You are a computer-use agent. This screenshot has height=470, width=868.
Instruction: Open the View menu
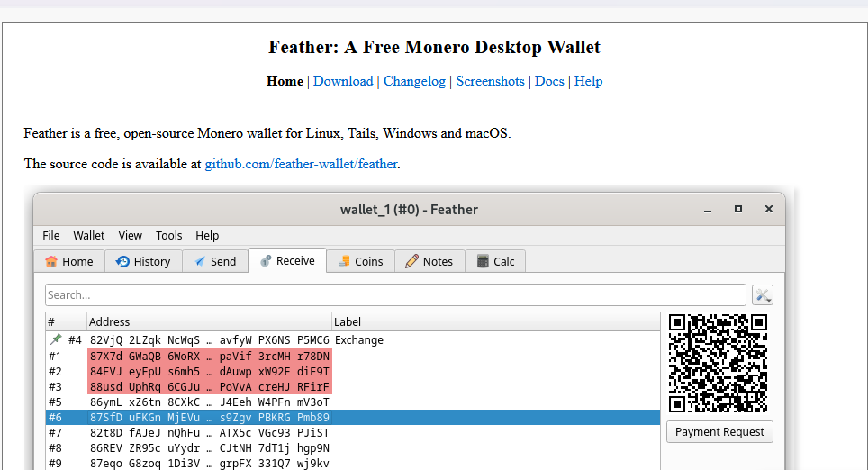130,235
